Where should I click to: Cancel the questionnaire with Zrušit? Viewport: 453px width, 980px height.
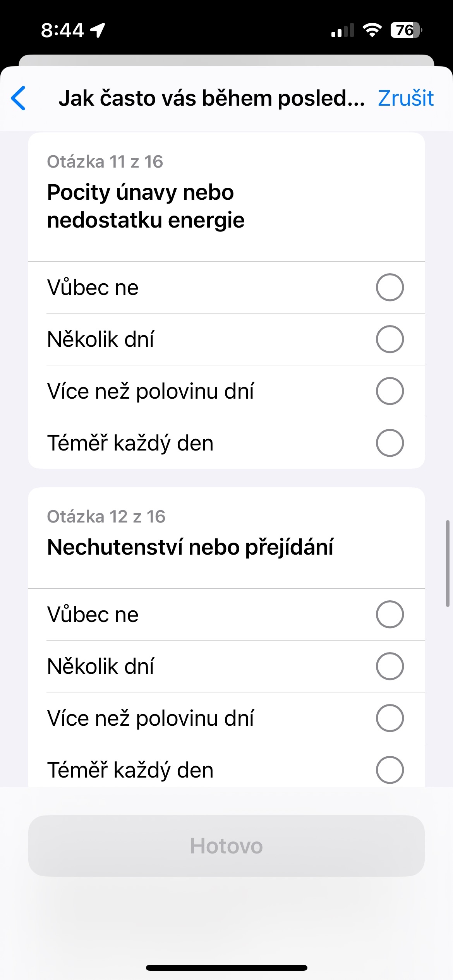pyautogui.click(x=405, y=98)
